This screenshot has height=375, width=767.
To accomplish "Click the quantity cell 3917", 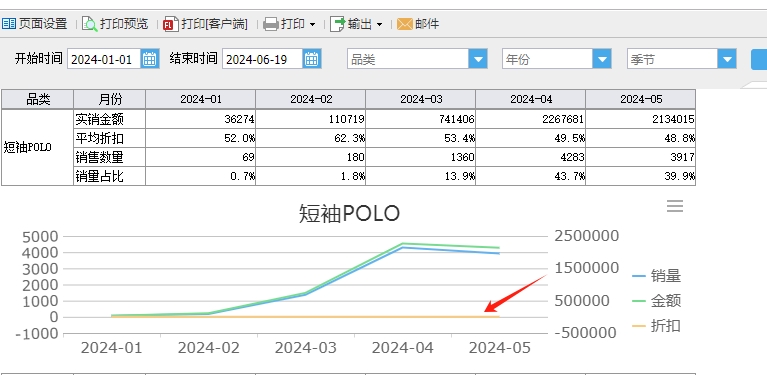I will click(641, 157).
